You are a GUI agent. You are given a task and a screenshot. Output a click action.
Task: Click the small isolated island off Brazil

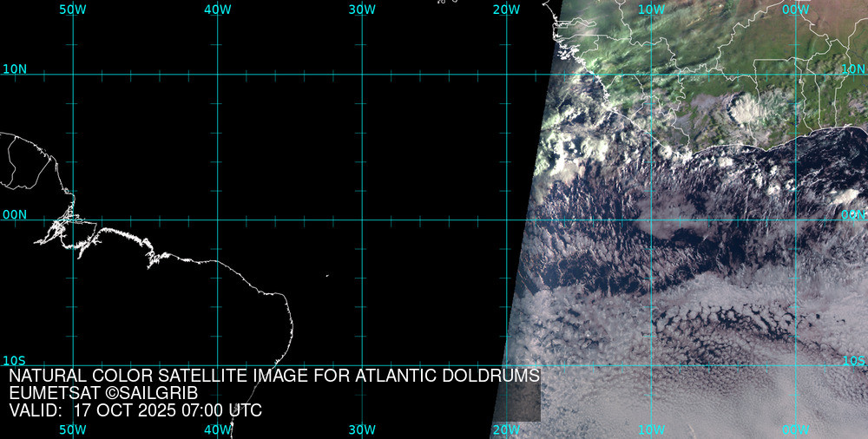[327, 276]
